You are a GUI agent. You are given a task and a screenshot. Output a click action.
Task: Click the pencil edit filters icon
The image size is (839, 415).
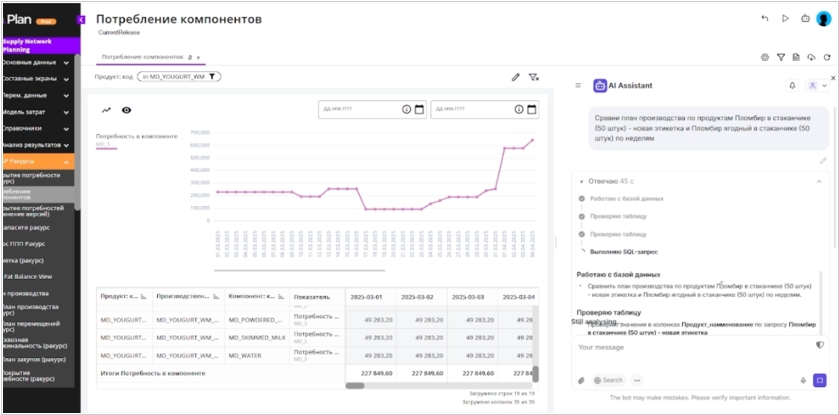[x=515, y=77]
